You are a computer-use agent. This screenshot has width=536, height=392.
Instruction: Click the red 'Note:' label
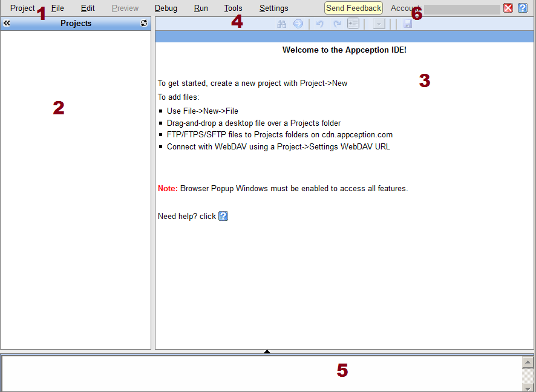click(168, 188)
